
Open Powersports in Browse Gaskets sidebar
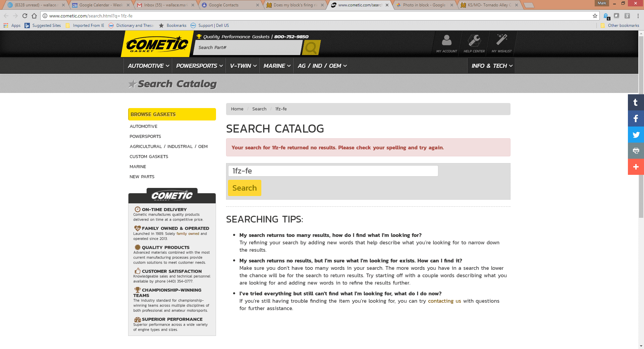coord(145,137)
